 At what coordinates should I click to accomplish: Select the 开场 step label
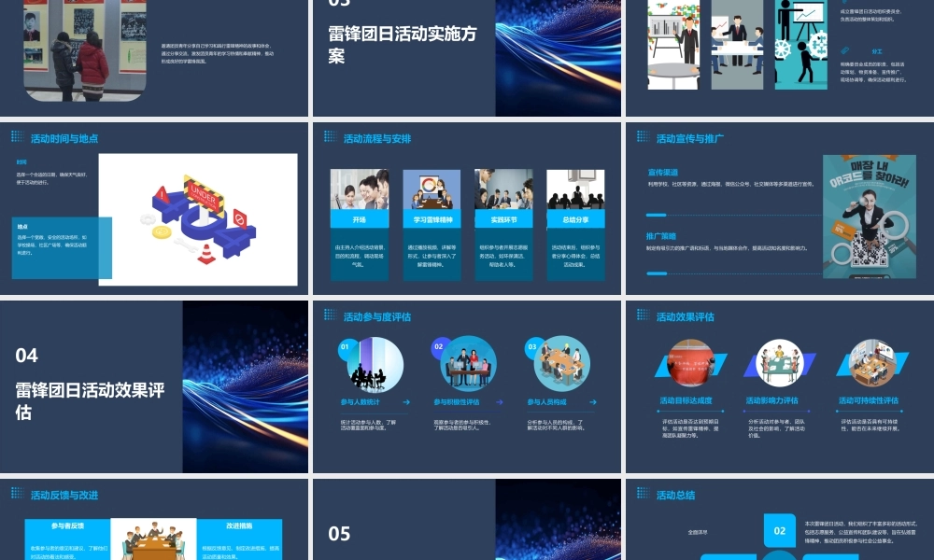click(x=360, y=219)
